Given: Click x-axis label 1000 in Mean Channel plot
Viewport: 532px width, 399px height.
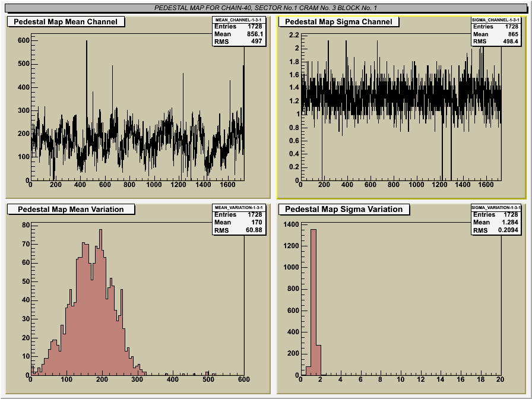Looking at the screenshot, I should click(x=154, y=185).
